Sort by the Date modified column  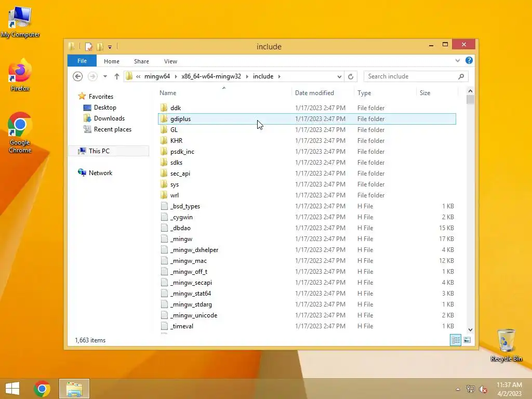click(314, 93)
